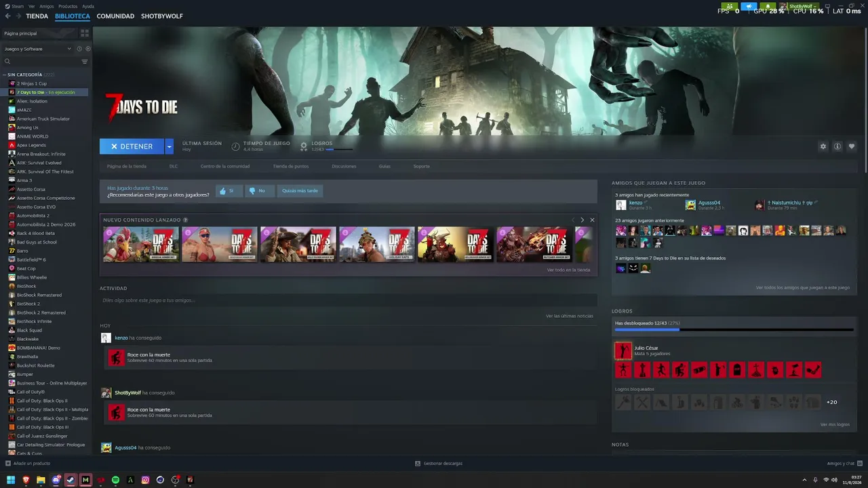Switch library to grid view icon
This screenshot has width=868, height=488.
point(85,33)
